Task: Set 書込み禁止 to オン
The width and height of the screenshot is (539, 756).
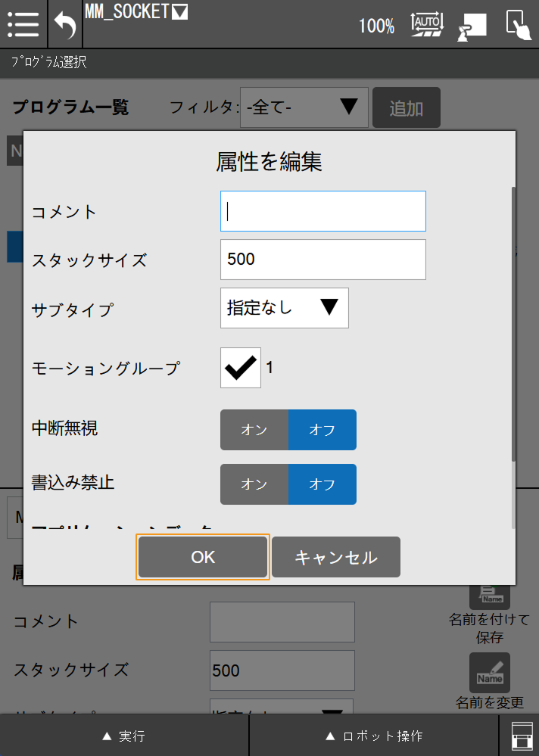Action: [254, 484]
